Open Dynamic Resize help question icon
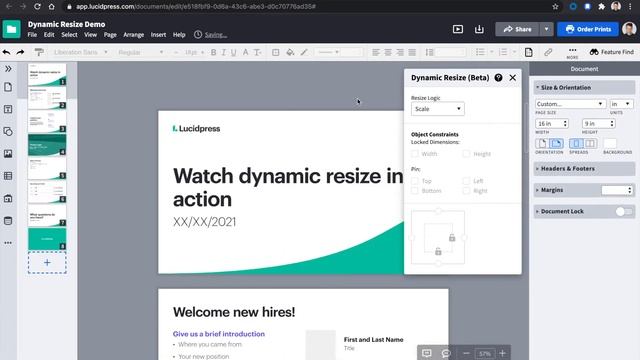 click(x=498, y=78)
